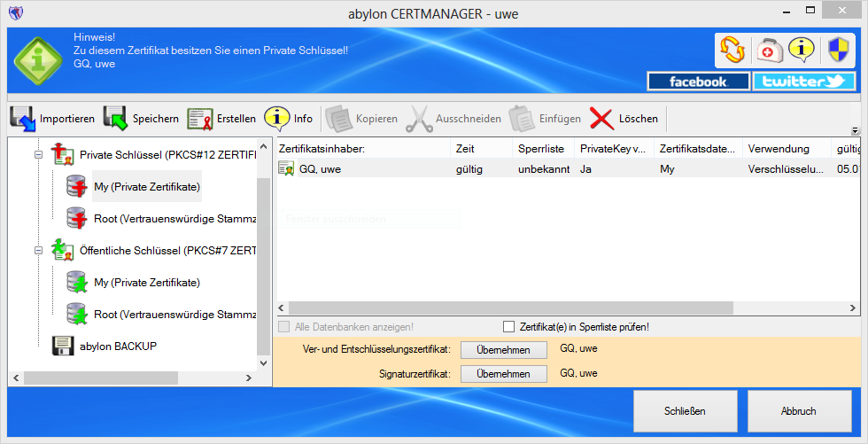The width and height of the screenshot is (868, 444).
Task: Click tree panel vertical scrollbar thumb
Action: 264,267
